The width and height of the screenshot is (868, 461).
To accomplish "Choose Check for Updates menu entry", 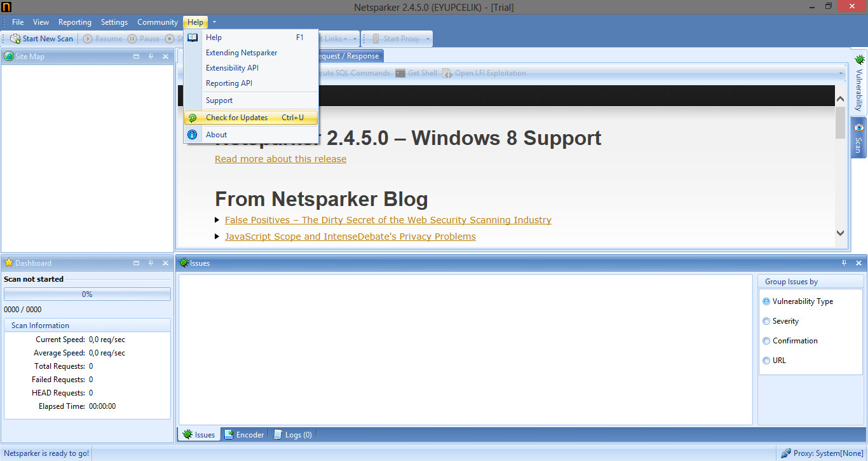I will [251, 118].
